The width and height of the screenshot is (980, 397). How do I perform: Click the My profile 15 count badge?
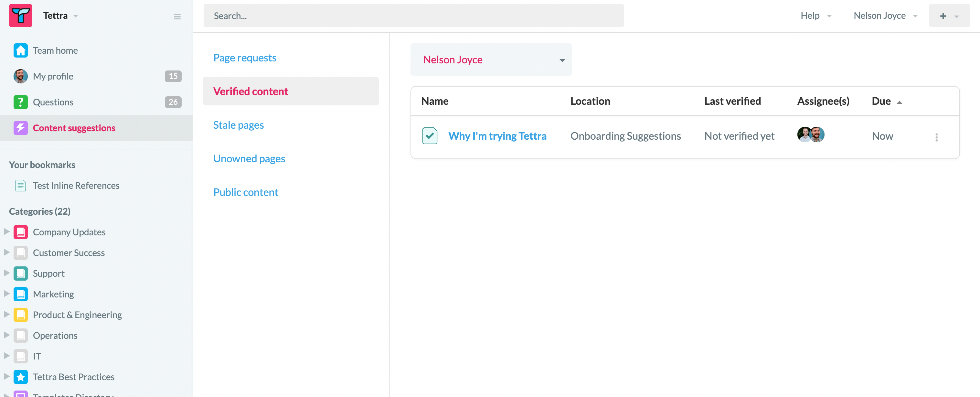173,76
